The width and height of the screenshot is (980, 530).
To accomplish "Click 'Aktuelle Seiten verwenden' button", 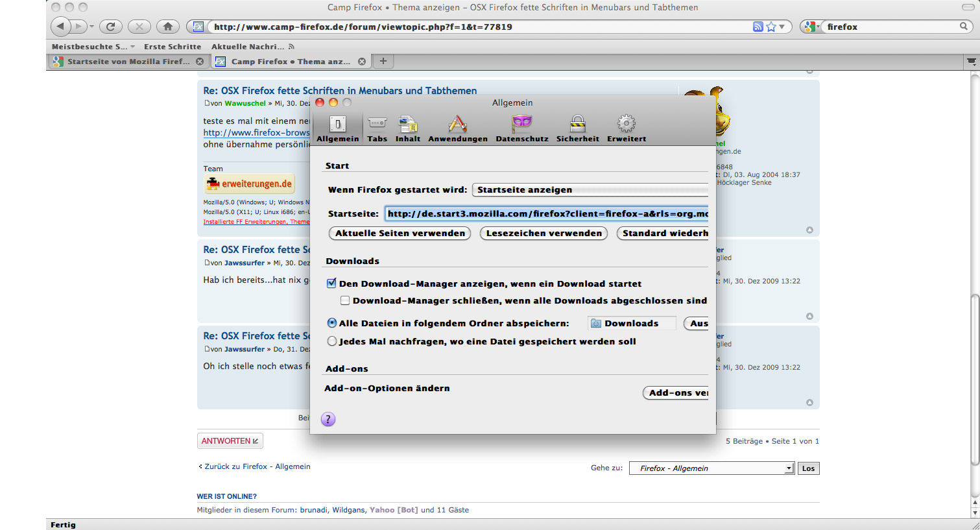I will pyautogui.click(x=400, y=233).
